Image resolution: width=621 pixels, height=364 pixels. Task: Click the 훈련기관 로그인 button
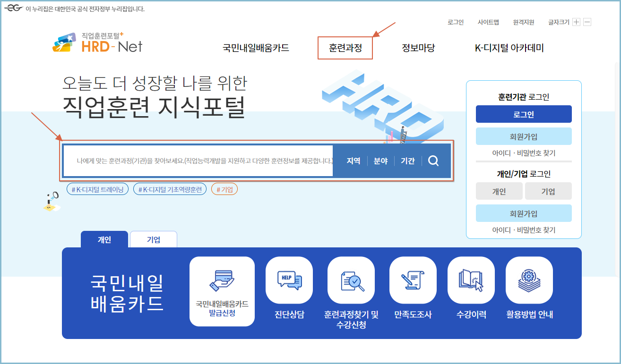pos(523,114)
